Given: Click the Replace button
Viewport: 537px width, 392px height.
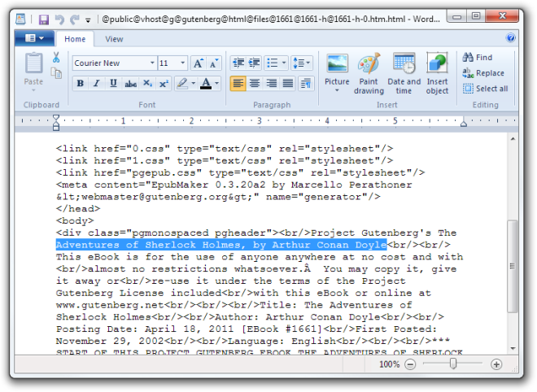Looking at the screenshot, I should [483, 73].
